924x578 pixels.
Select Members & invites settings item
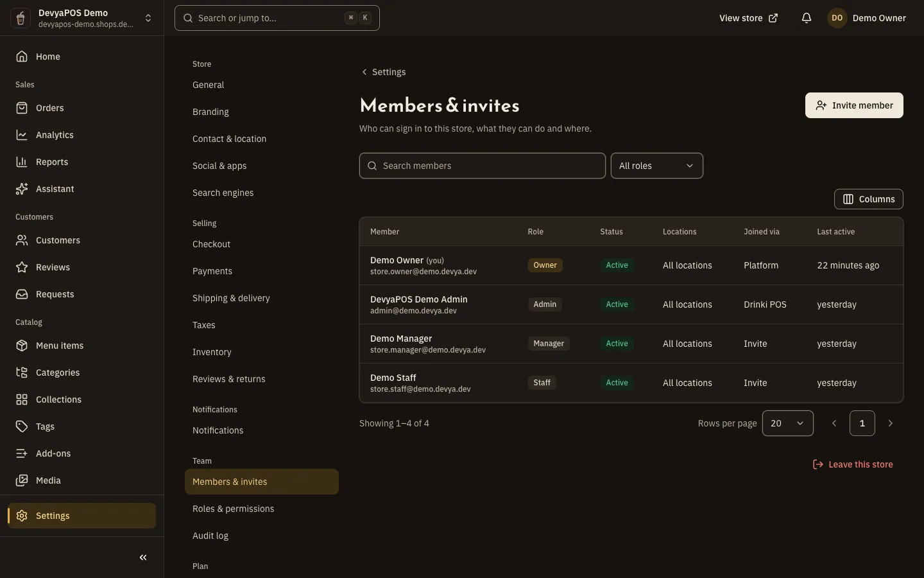pyautogui.click(x=262, y=482)
